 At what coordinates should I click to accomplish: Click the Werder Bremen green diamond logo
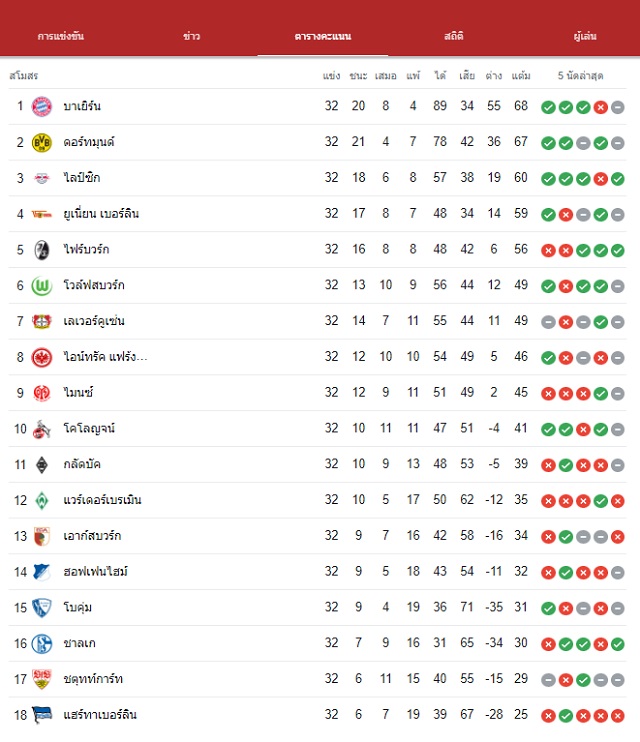[42, 501]
